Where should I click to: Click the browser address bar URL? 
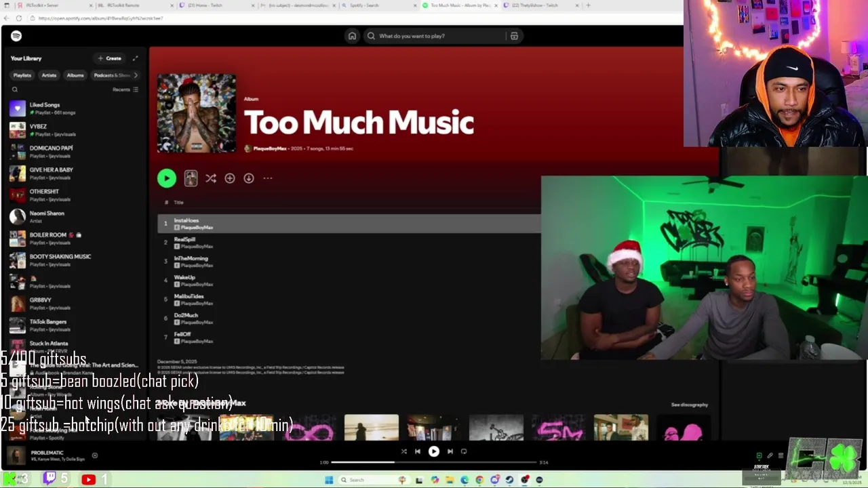[100, 18]
